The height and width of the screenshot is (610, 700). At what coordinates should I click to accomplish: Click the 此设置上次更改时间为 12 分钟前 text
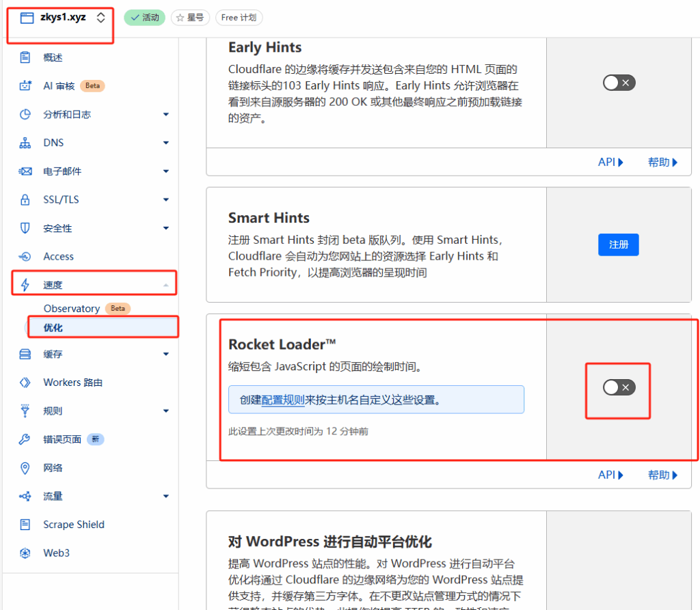pyautogui.click(x=298, y=431)
